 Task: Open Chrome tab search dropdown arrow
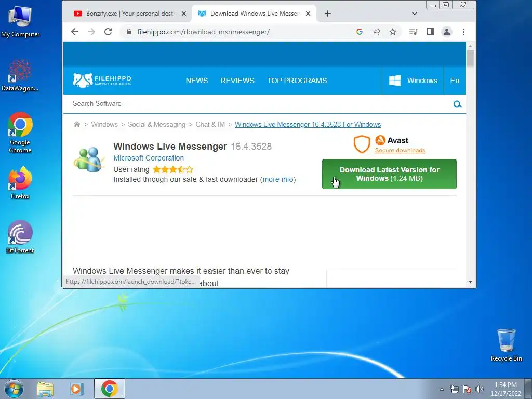(414, 14)
